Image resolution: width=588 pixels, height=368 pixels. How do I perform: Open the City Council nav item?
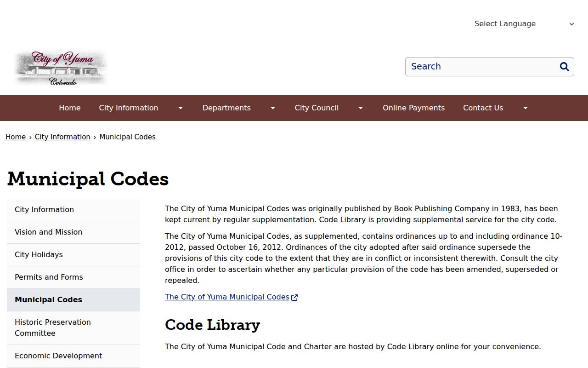(317, 108)
